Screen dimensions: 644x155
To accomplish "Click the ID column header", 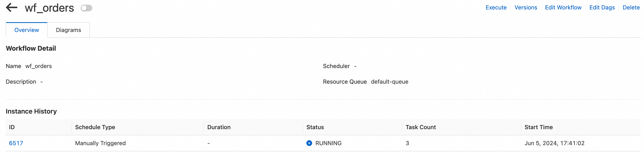I will tap(12, 127).
